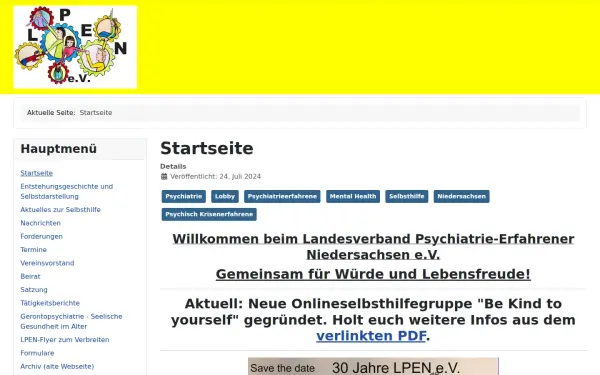The height and width of the screenshot is (375, 600).
Task: Open the Psychisch Krisenerfahrene tag
Action: tap(209, 214)
